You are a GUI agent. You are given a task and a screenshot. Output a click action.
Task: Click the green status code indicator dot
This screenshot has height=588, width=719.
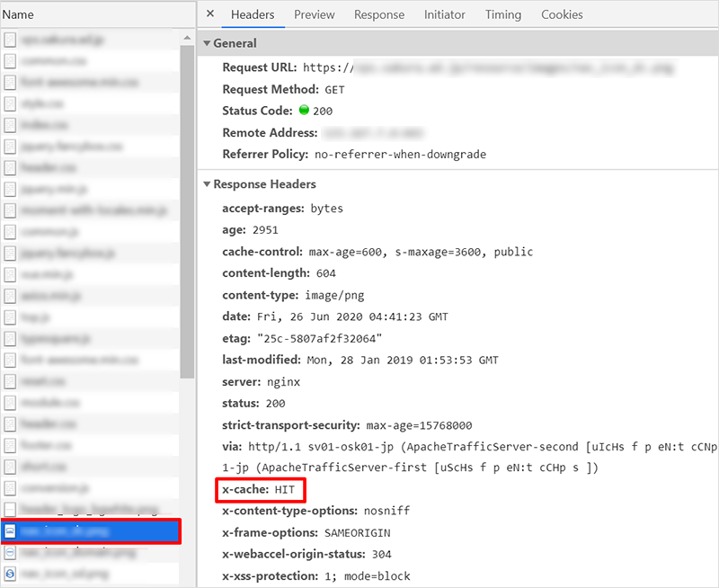[x=304, y=111]
